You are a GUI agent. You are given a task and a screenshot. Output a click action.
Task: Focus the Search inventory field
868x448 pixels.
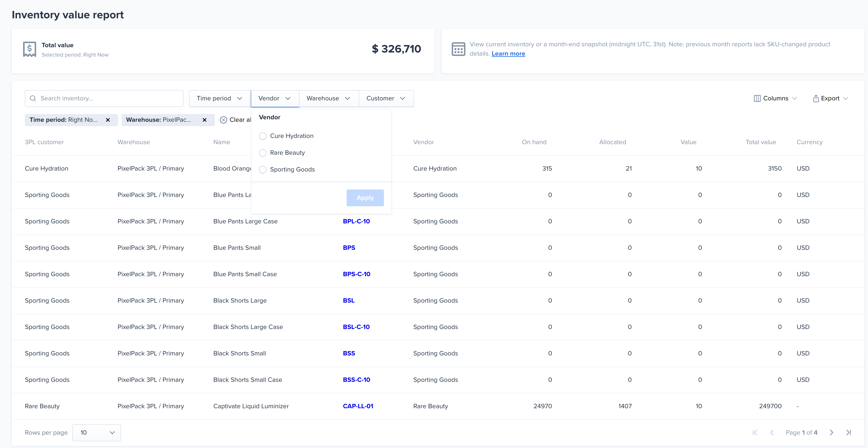pos(108,98)
